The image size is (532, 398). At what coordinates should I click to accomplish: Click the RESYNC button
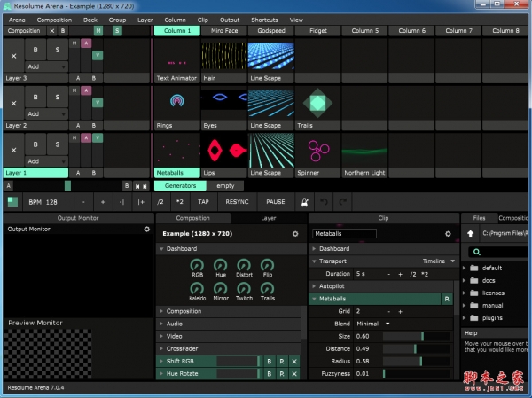[x=238, y=201]
